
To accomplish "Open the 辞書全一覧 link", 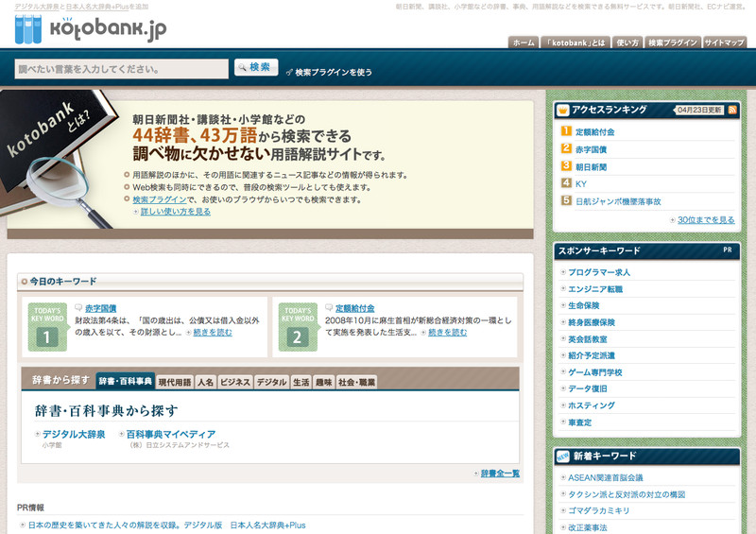I will pyautogui.click(x=501, y=474).
